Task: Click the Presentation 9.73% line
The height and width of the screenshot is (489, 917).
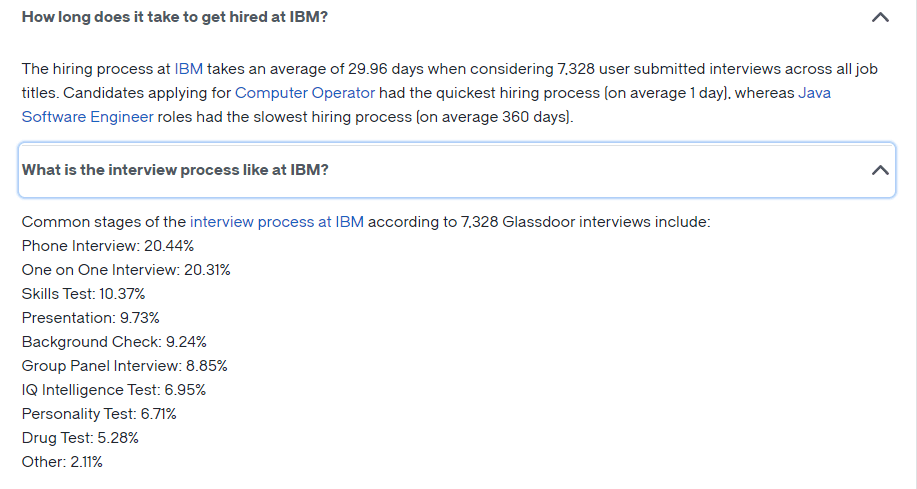Action: click(x=91, y=318)
